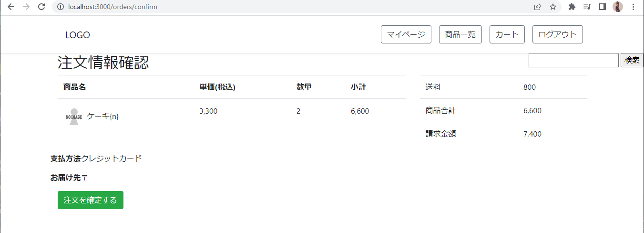The image size is (644, 233).
Task: Confirm order with 注文を確定する button
Action: tap(91, 200)
